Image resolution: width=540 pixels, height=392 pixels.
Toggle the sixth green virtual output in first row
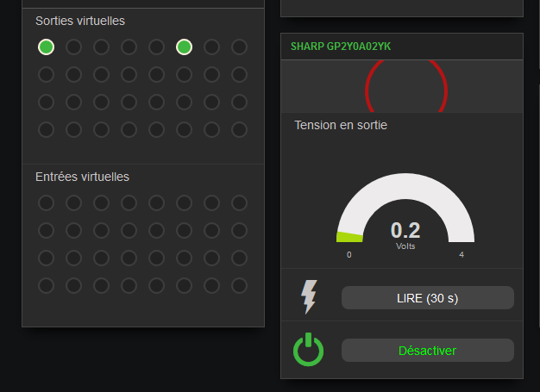185,47
